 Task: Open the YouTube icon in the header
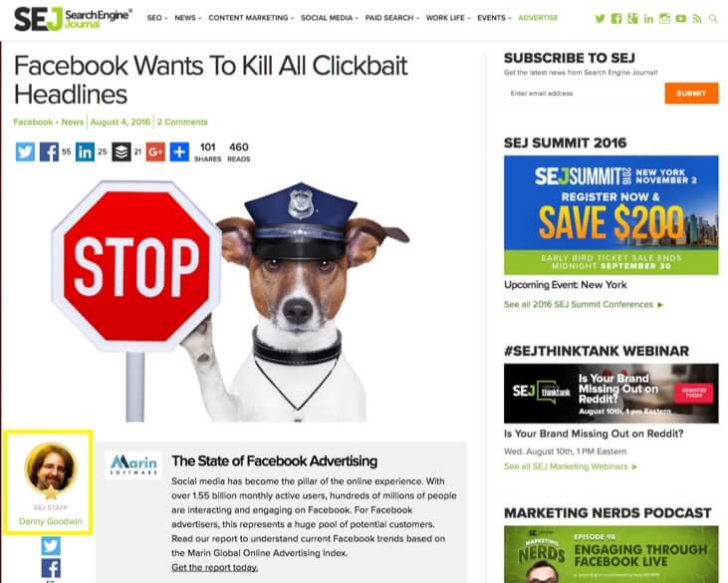pos(680,19)
